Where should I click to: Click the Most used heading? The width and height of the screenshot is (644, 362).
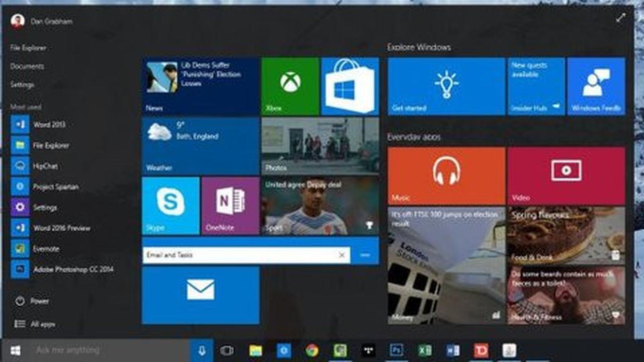tap(26, 107)
